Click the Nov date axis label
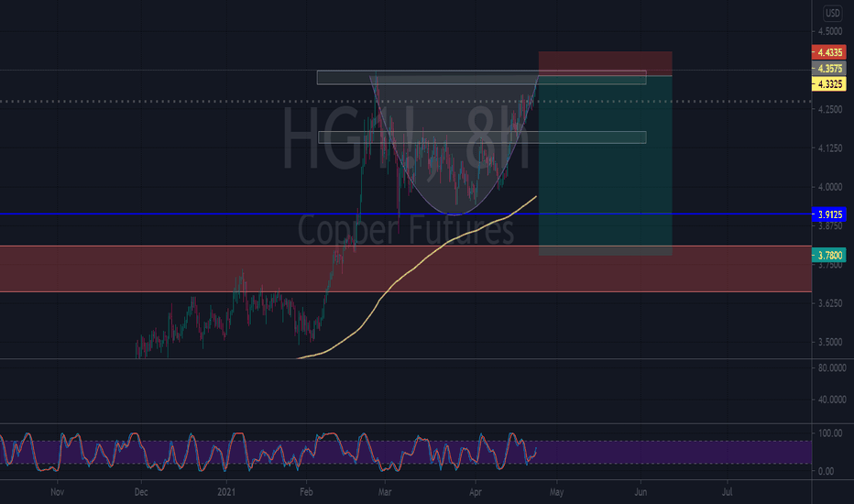The height and width of the screenshot is (504, 854). pos(57,492)
